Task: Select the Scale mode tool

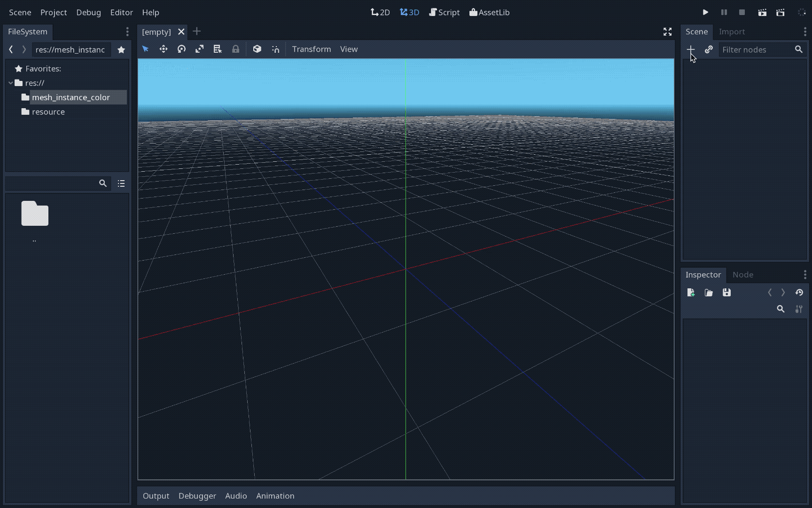Action: coord(200,49)
